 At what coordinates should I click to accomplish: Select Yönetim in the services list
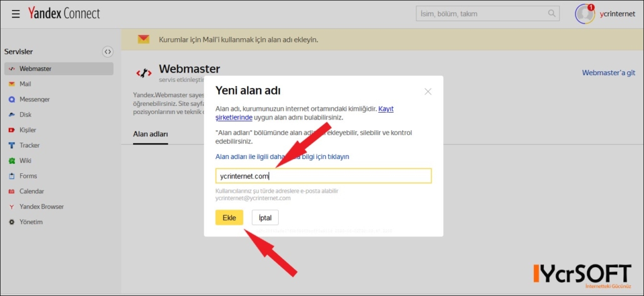click(x=31, y=222)
